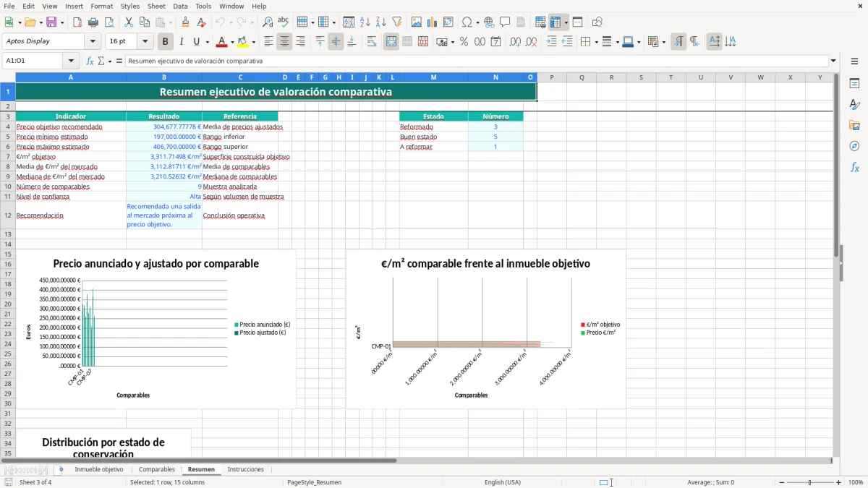This screenshot has height=488, width=868.
Task: Expand the Name Box dropdown
Action: 71,61
